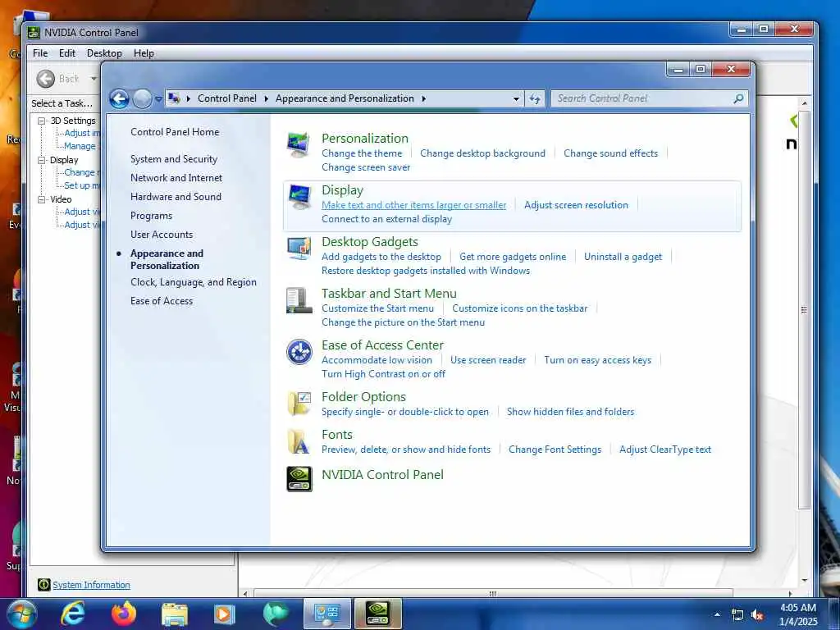This screenshot has width=840, height=630.
Task: Click Uninstall a gadget link
Action: [x=623, y=257]
